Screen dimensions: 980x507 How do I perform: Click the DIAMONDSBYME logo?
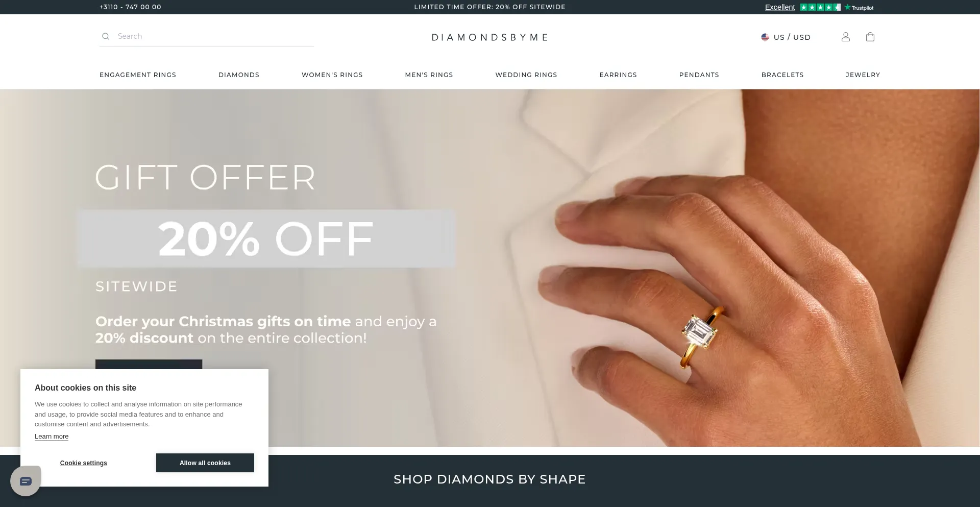pos(490,37)
